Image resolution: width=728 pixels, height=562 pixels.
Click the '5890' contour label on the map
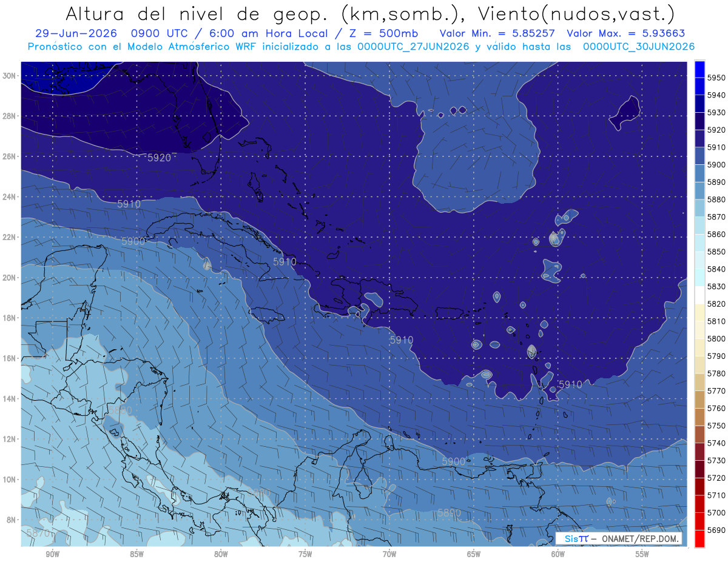pos(450,513)
